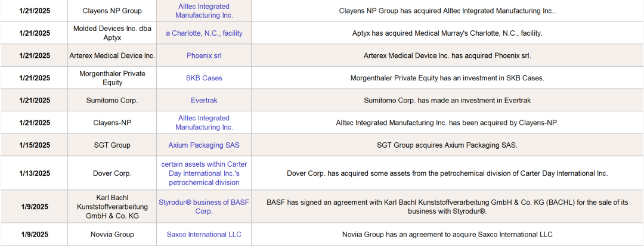Click the Sumitomo Corp. acquirer cell
Screen dimensions: 644x246
tap(112, 101)
